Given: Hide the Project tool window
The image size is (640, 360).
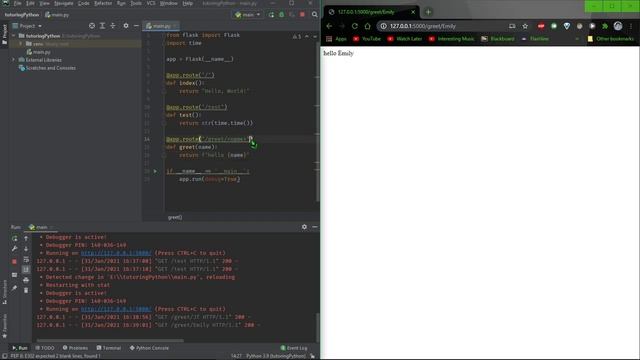Looking at the screenshot, I should 136,26.
